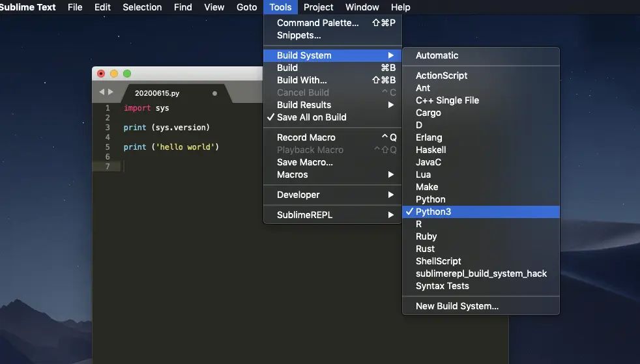Click line number 5 in gutter
This screenshot has width=640, height=364.
(108, 147)
